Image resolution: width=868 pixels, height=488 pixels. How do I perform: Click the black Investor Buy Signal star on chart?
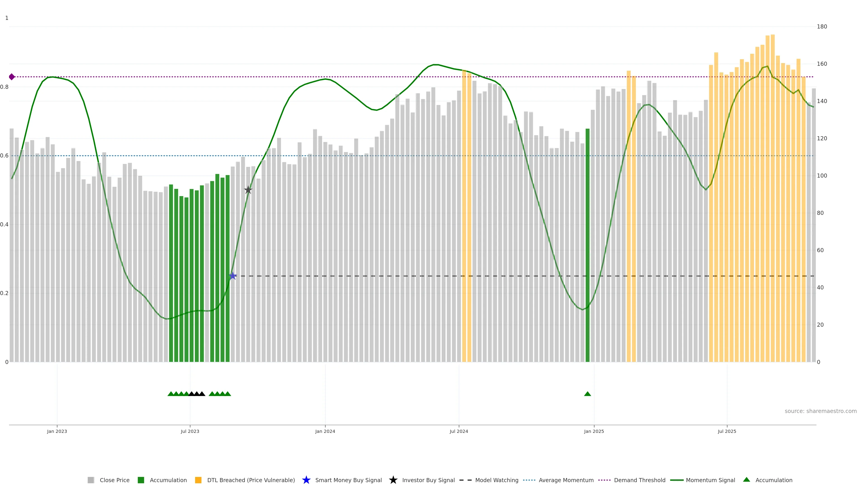click(x=248, y=190)
